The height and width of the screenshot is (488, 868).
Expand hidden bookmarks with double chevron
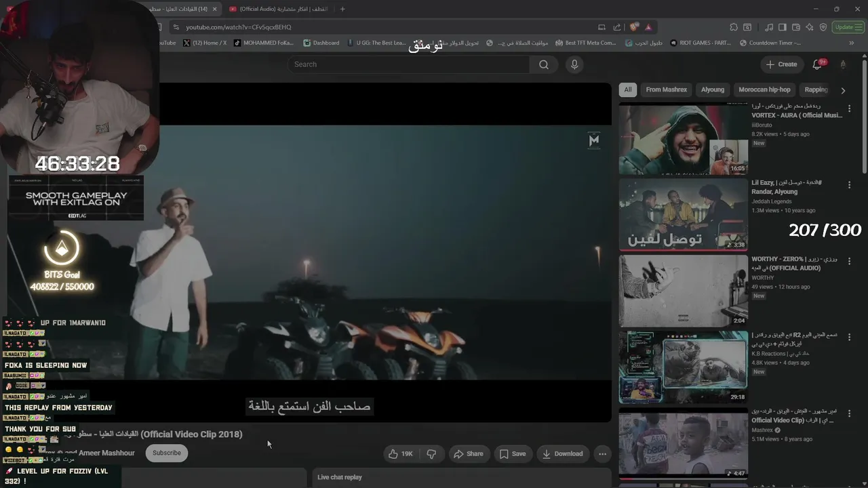click(852, 43)
